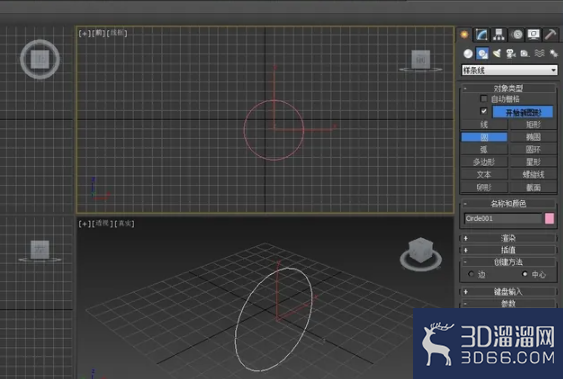Select the 边 edge radio button
Viewport: 563px width, 379px height.
point(471,274)
